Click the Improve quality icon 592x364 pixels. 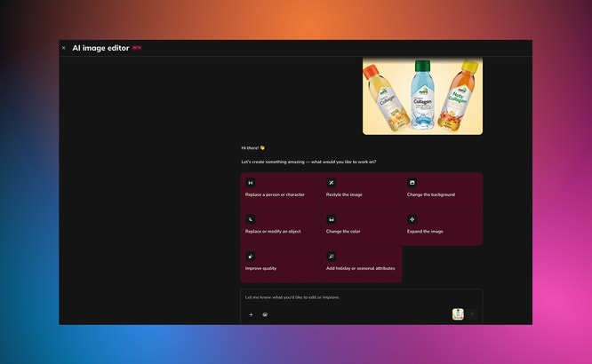click(251, 256)
